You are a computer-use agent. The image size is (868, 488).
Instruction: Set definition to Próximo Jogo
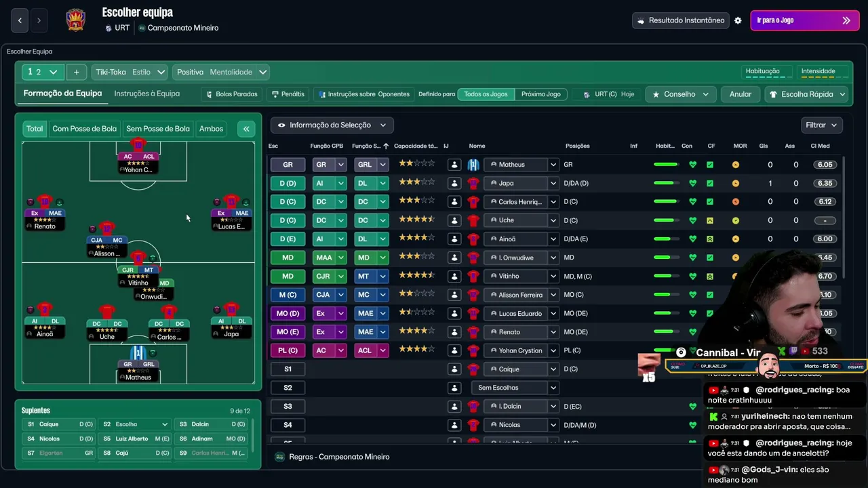pos(541,94)
